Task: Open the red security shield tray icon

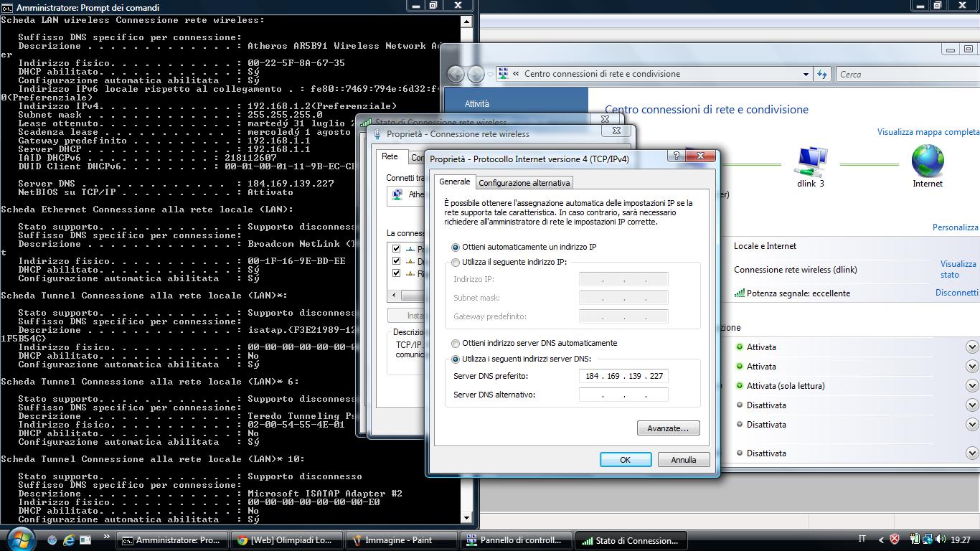Action: point(895,540)
